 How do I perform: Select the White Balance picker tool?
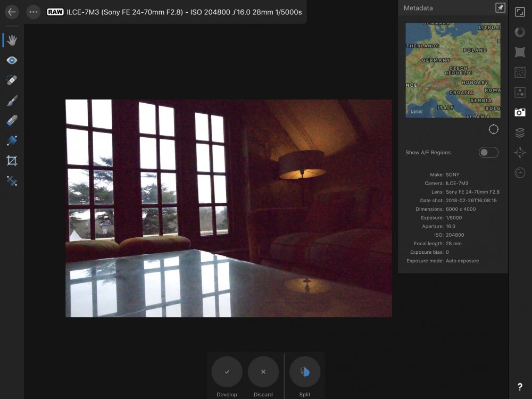[x=12, y=181]
